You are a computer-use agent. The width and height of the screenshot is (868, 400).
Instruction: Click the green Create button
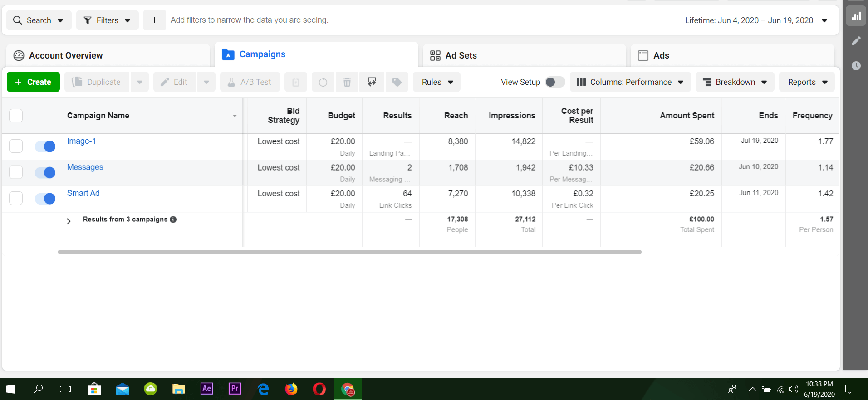[33, 82]
